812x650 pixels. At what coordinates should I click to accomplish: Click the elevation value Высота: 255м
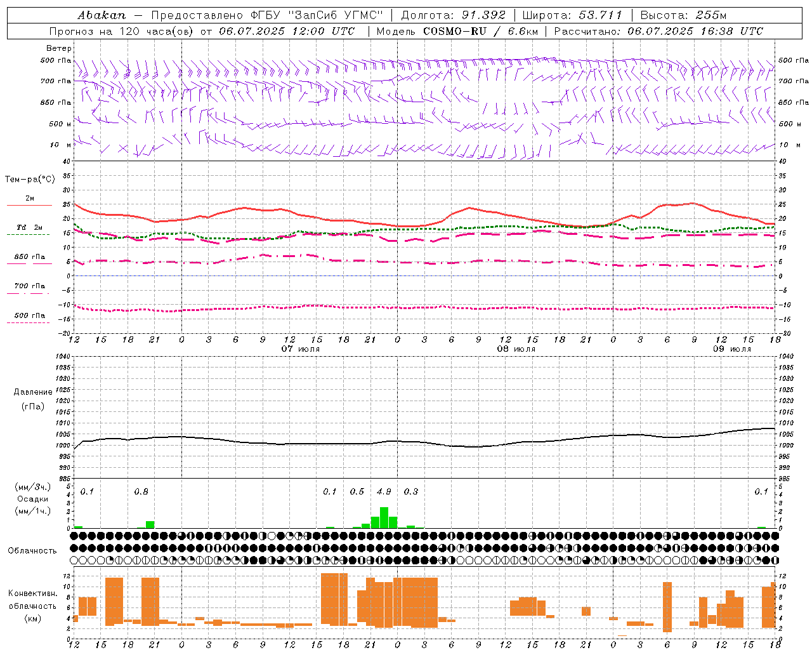pos(683,15)
